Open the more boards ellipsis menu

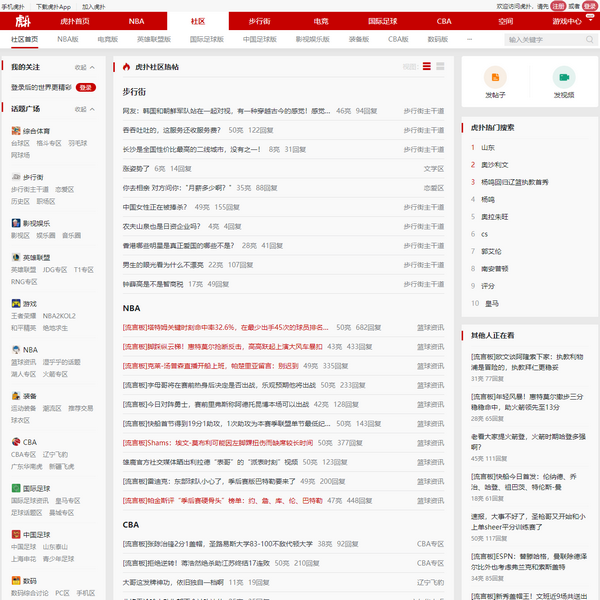(469, 39)
